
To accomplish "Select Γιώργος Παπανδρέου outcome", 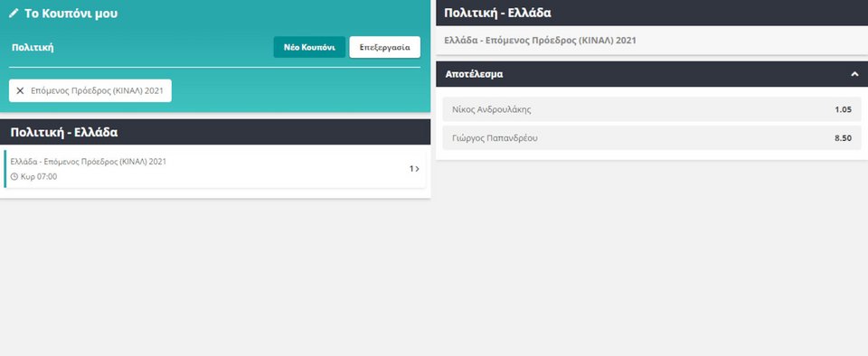I will 652,138.
